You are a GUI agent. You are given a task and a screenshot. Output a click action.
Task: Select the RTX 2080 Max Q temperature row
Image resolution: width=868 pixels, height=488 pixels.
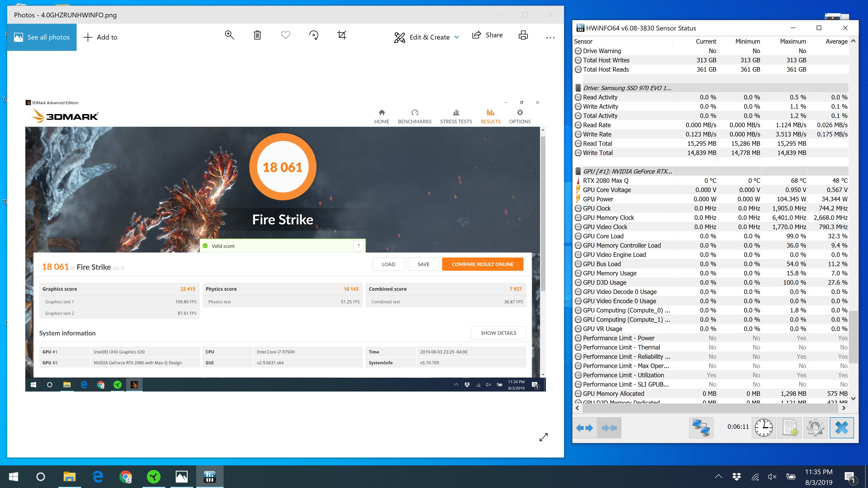711,181
